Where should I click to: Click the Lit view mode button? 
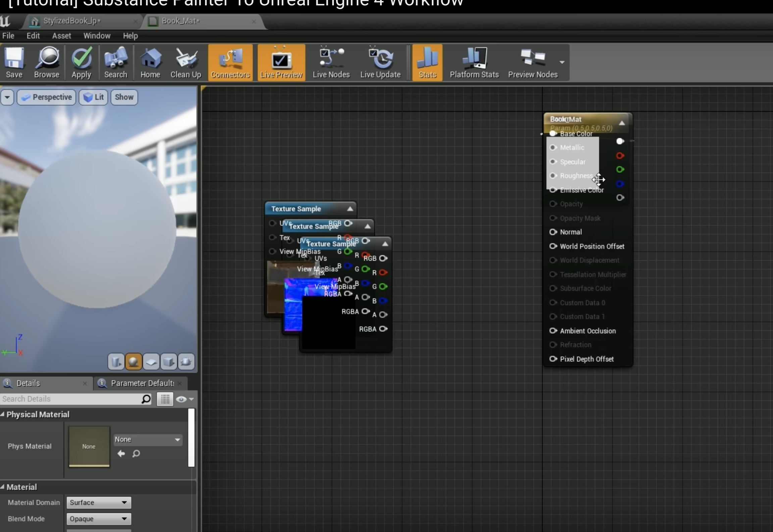pyautogui.click(x=93, y=97)
